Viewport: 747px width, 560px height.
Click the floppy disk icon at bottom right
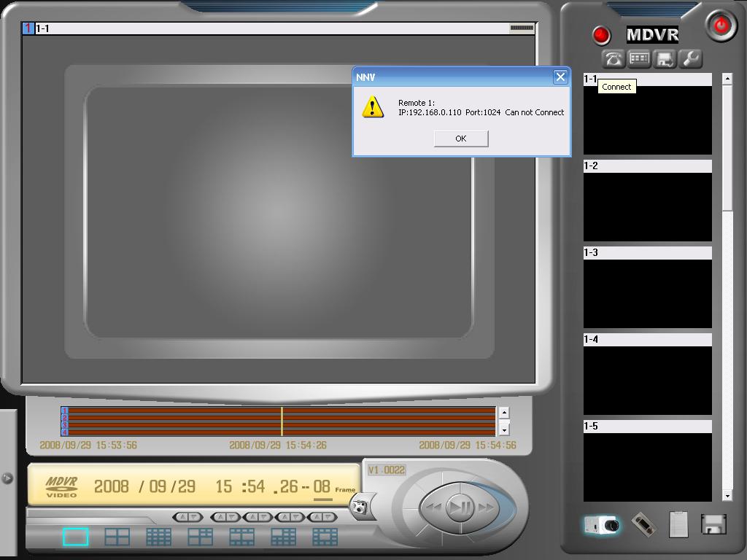click(x=713, y=524)
